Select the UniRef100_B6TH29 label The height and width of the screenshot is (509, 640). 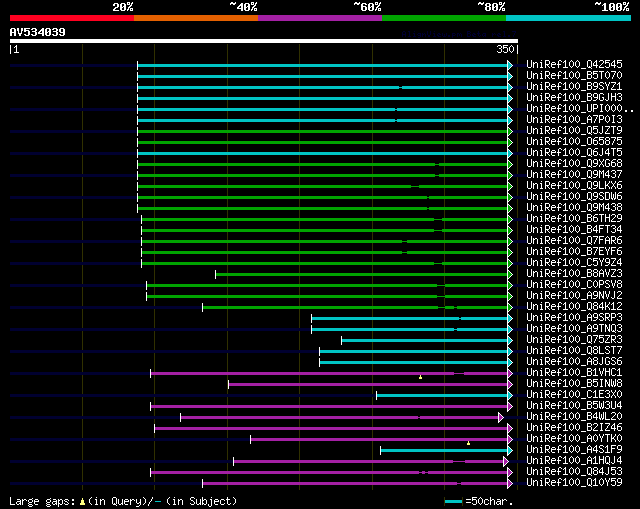tap(574, 219)
